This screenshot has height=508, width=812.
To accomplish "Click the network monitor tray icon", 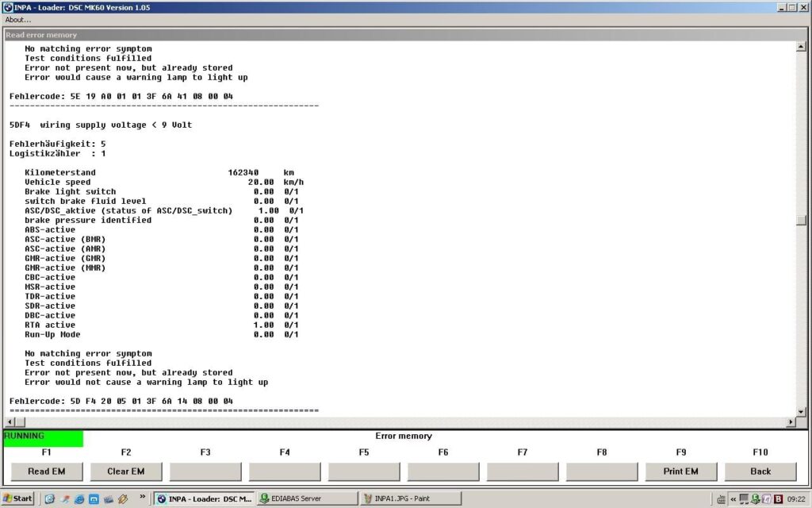I will pyautogui.click(x=745, y=499).
